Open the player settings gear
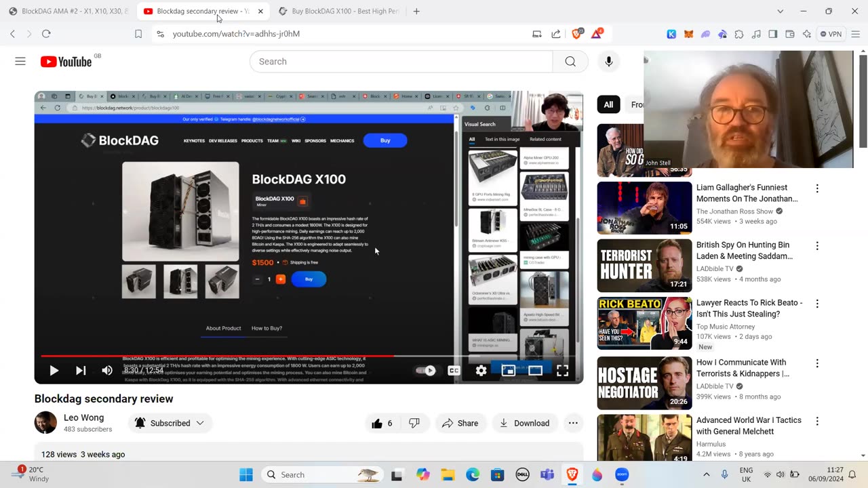Viewport: 868px width, 488px height. tap(481, 370)
